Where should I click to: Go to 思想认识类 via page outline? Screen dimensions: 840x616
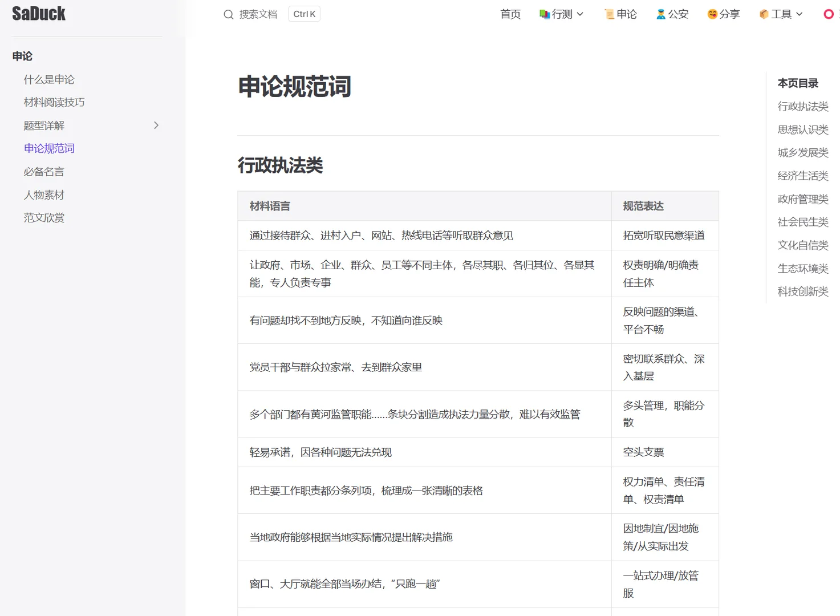pyautogui.click(x=802, y=129)
